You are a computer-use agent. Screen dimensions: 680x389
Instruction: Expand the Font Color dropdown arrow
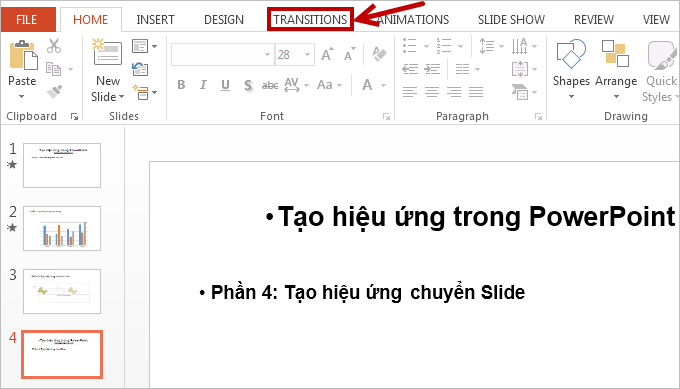[x=383, y=85]
